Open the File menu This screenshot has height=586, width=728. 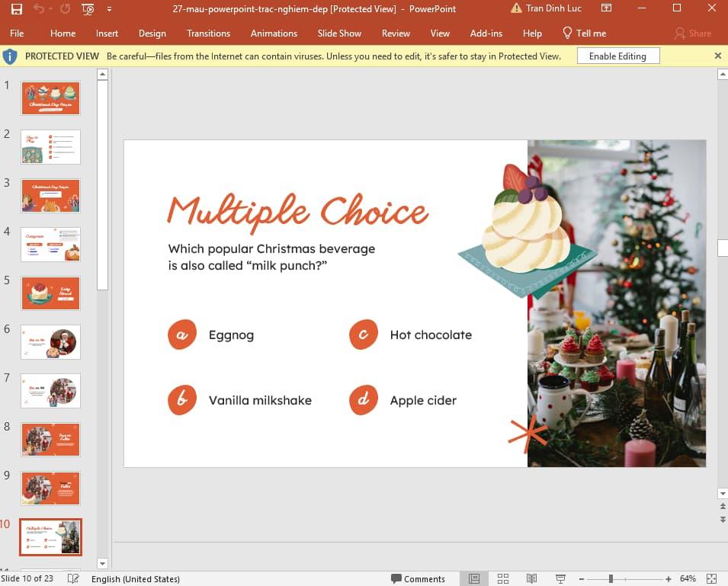coord(17,33)
